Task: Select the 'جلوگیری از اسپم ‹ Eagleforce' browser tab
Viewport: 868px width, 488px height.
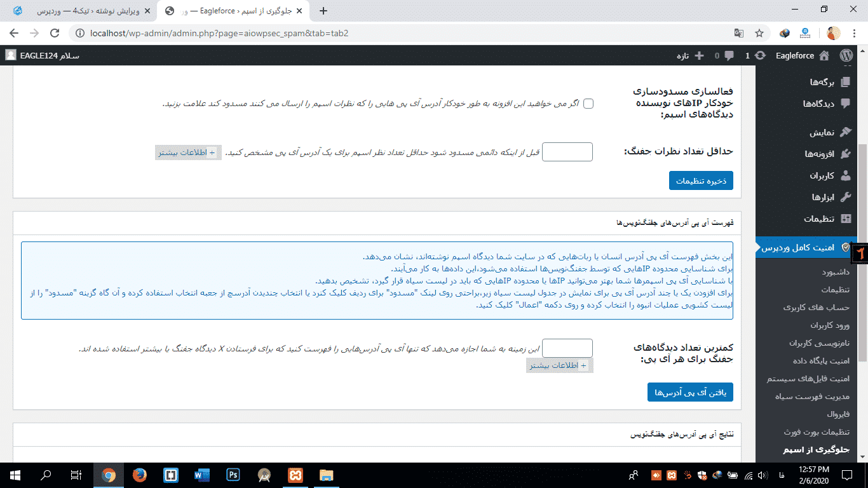Action: pos(233,11)
